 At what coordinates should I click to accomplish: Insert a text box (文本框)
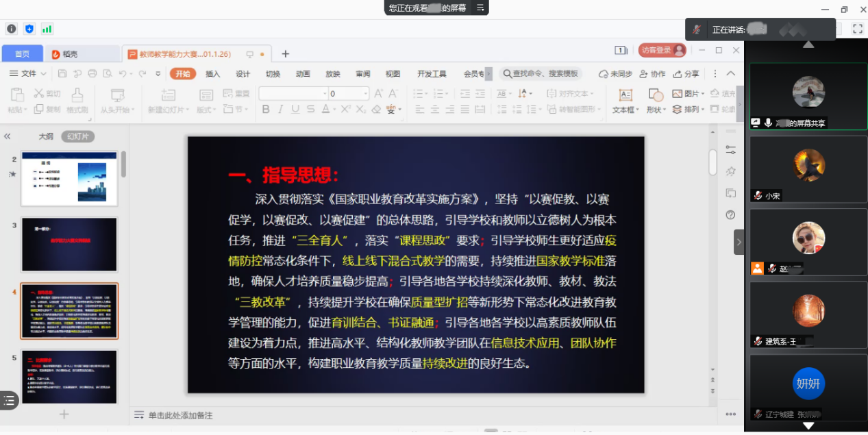[x=625, y=101]
